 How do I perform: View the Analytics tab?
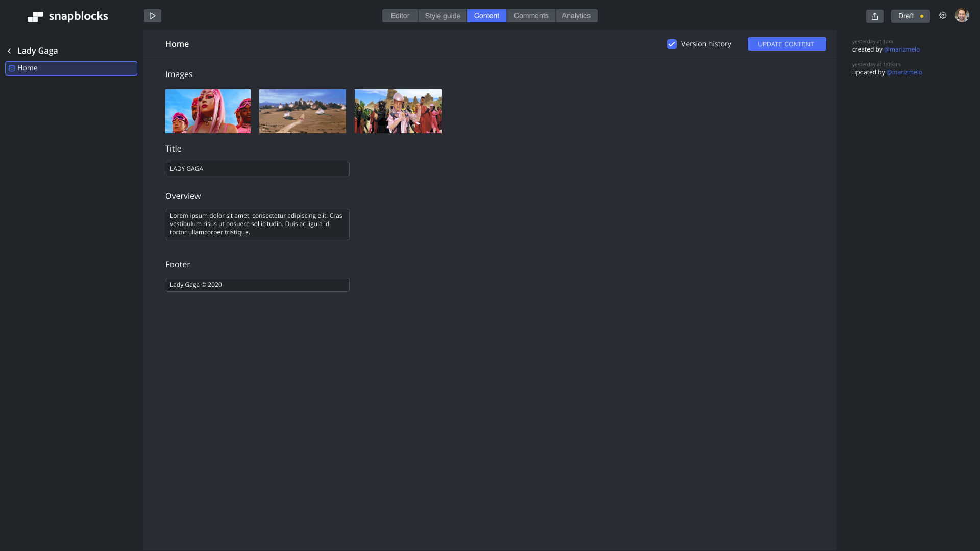point(576,16)
